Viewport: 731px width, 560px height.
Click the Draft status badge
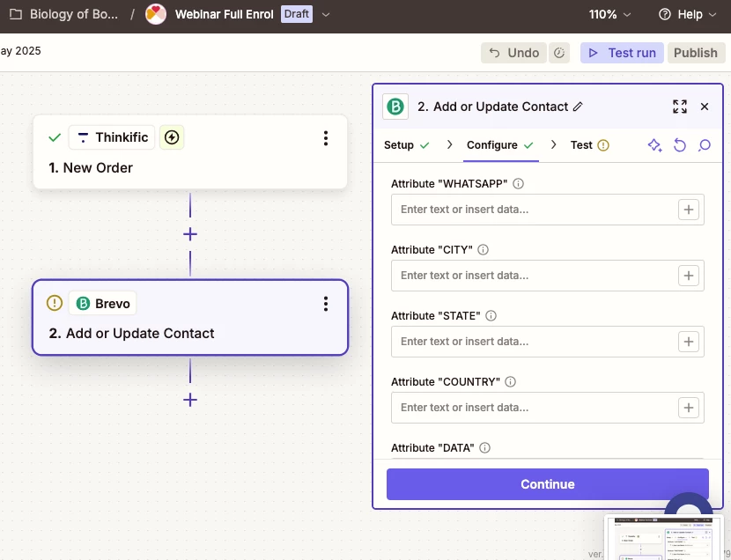click(x=297, y=14)
